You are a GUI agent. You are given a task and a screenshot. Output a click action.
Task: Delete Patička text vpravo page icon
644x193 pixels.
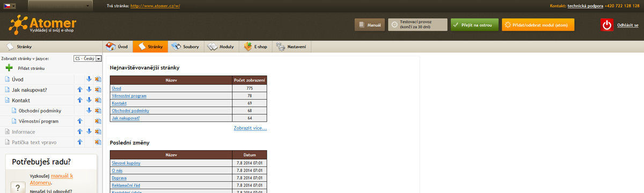[x=98, y=142]
